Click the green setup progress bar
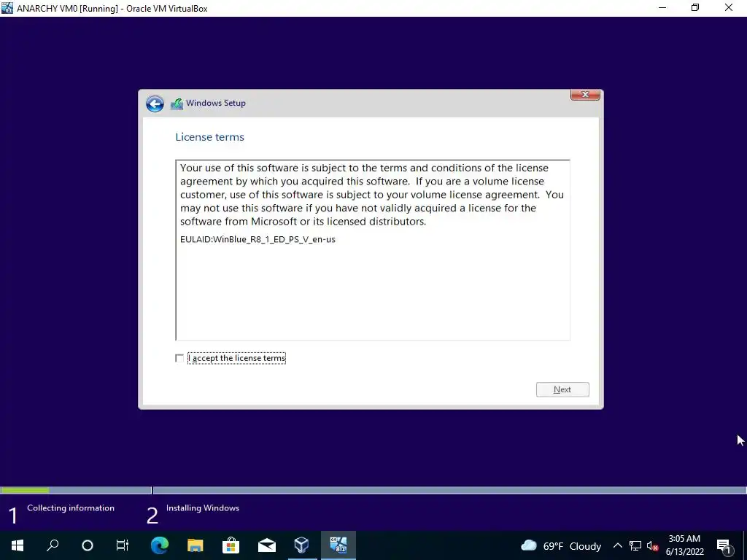This screenshot has height=560, width=747. click(25, 490)
